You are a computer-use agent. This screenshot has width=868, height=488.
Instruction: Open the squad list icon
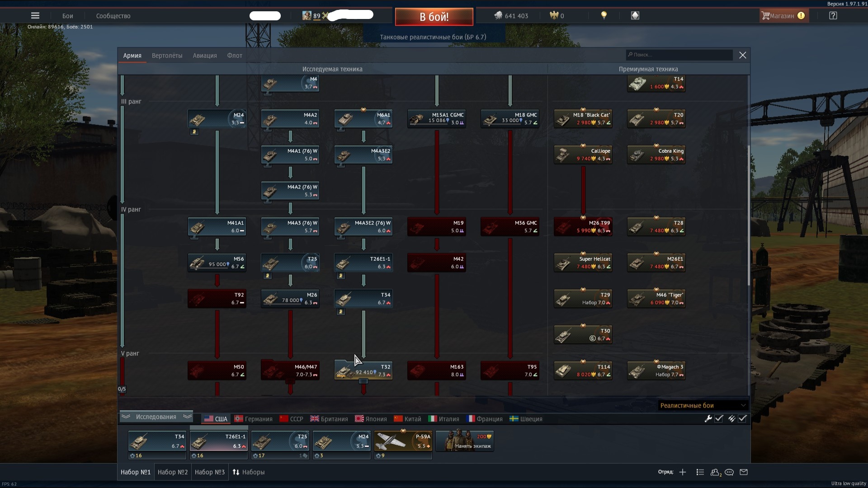click(x=700, y=472)
